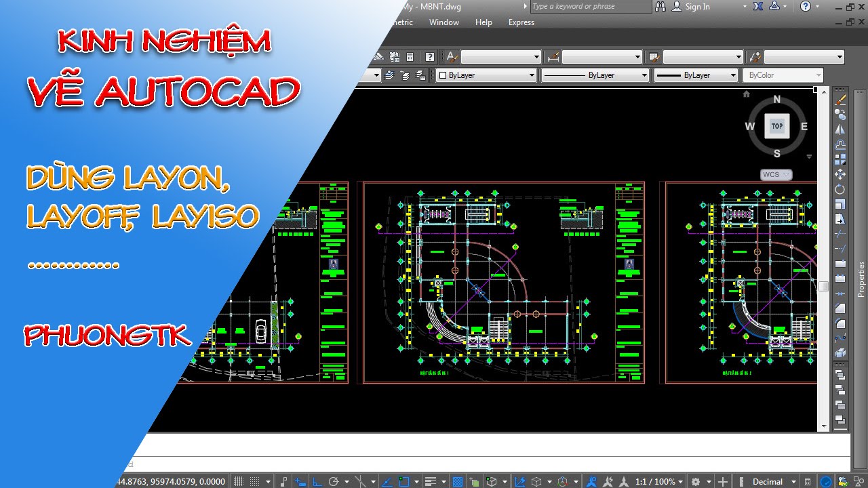Toggle grid display in status bar
This screenshot has width=868, height=488.
coord(238,481)
